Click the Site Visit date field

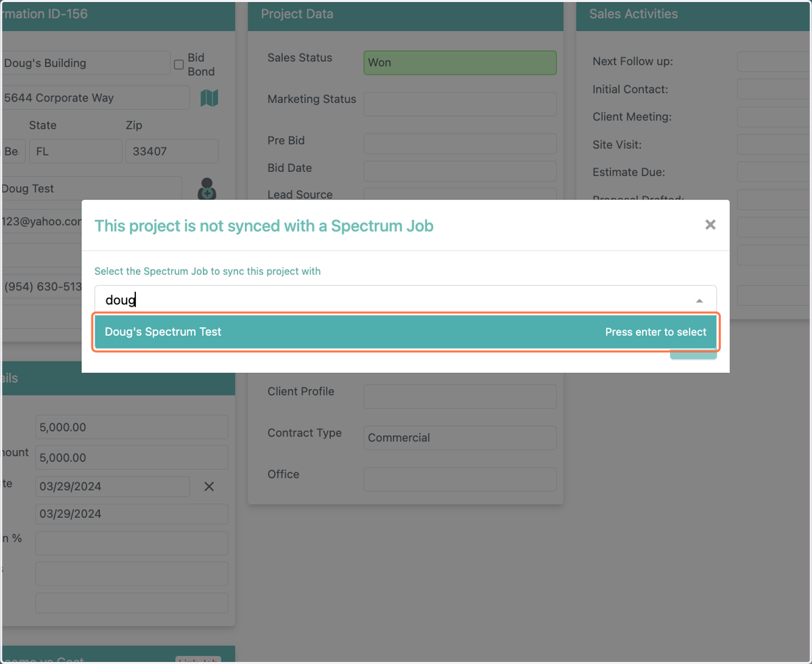774,145
